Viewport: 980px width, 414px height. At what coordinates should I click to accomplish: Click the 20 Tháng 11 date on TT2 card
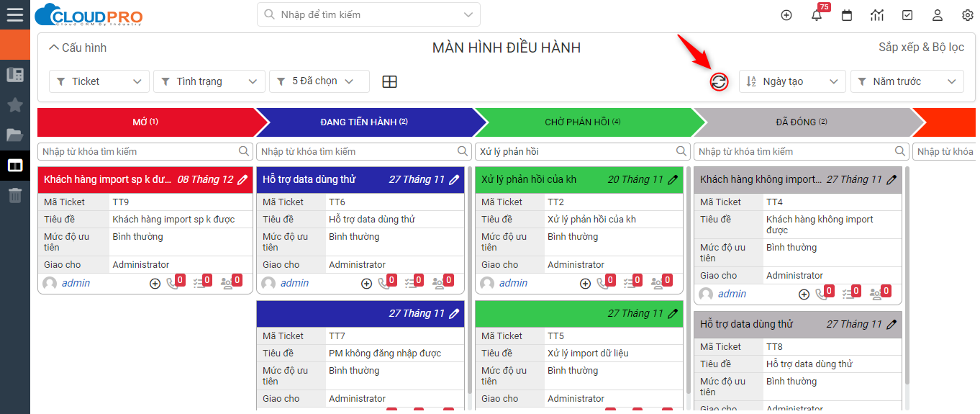(635, 179)
